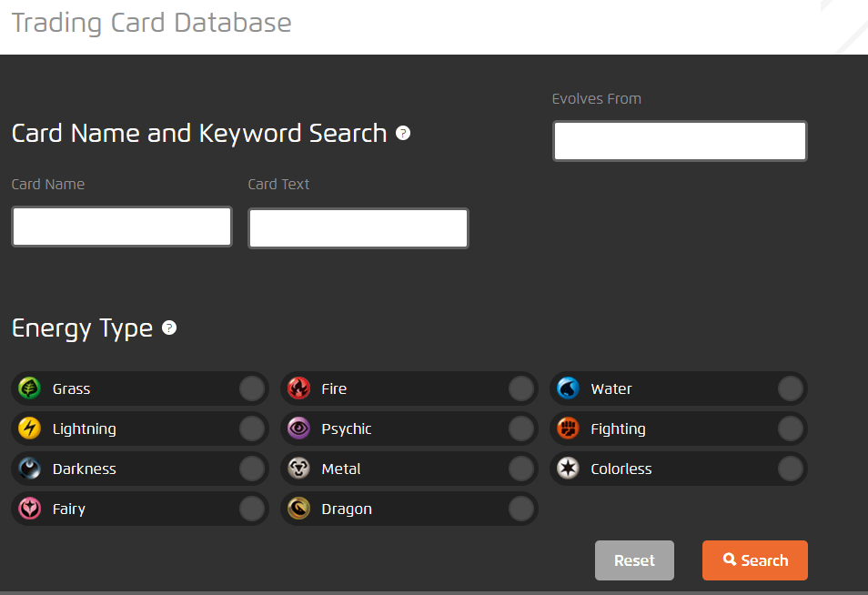Screen dimensions: 868x595
Task: Click the Dragon energy icon
Action: click(298, 509)
